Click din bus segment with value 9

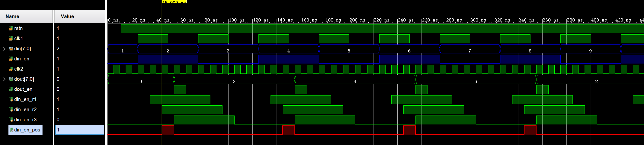click(x=591, y=49)
